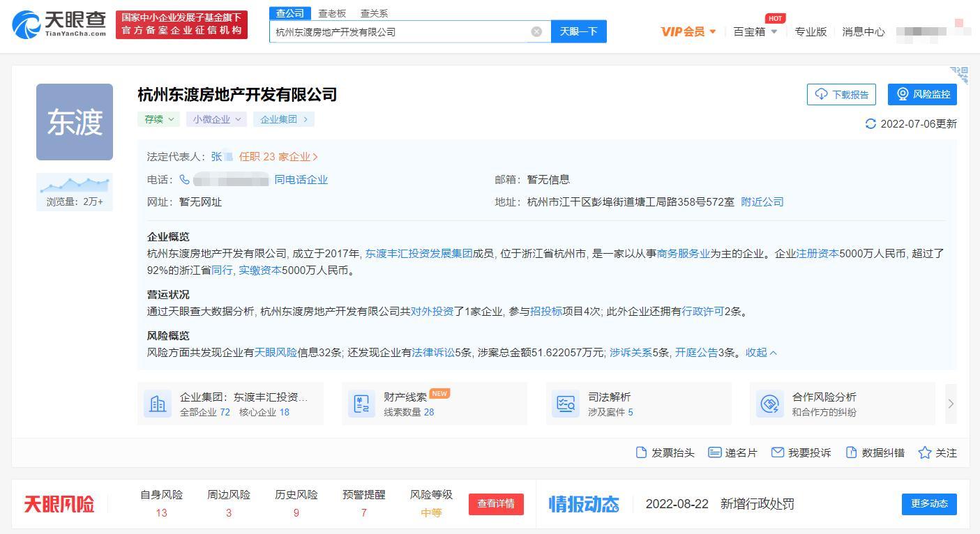
Task: Click the 财产线索 card icon
Action: [x=361, y=404]
